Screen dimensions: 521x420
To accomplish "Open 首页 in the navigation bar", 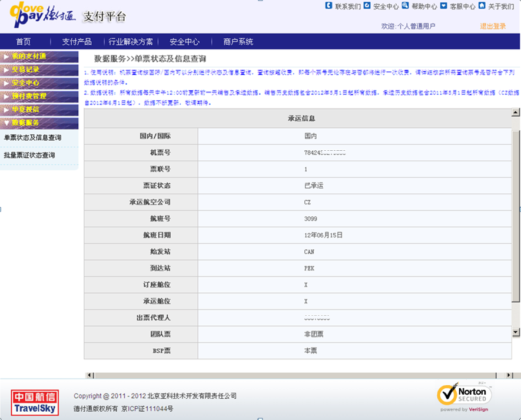I will coord(24,42).
